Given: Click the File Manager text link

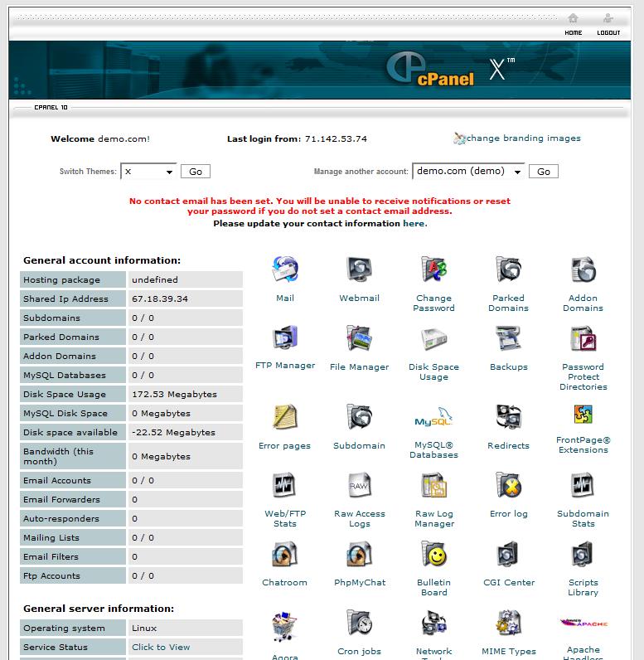Looking at the screenshot, I should tap(359, 367).
